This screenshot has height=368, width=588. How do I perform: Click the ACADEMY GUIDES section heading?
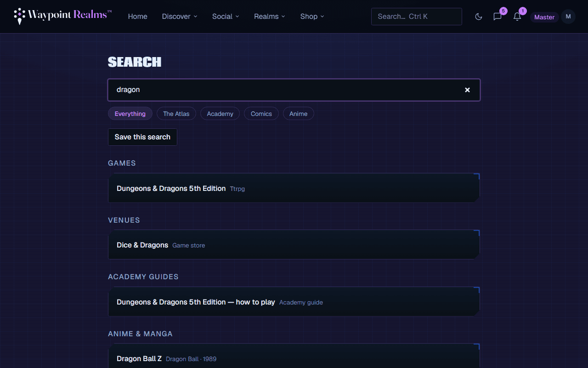point(143,276)
